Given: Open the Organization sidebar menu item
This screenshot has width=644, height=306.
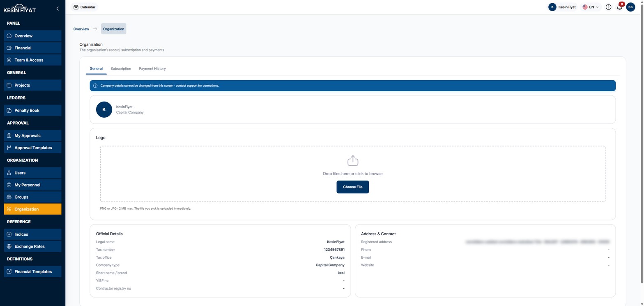Looking at the screenshot, I should [32, 209].
